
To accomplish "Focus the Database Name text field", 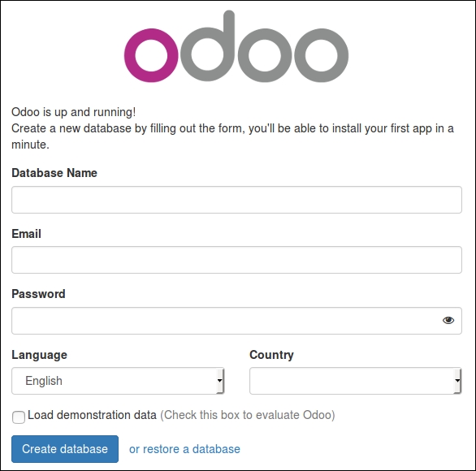I will [237, 200].
